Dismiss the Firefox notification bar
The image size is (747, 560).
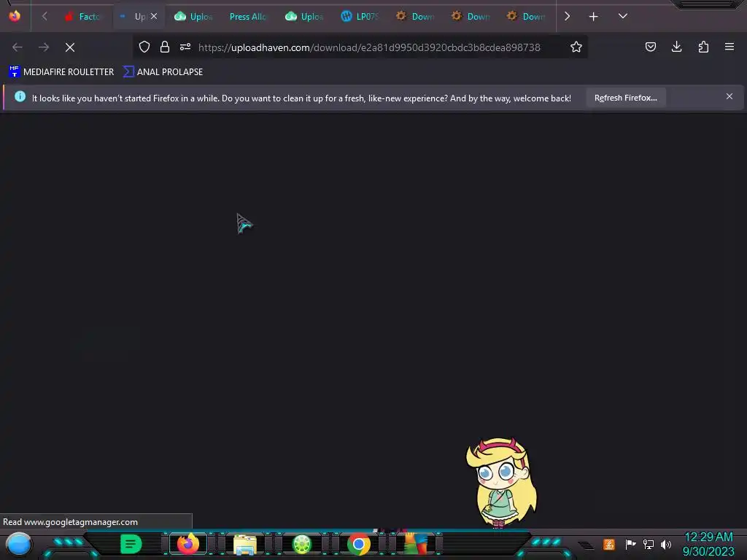click(729, 97)
